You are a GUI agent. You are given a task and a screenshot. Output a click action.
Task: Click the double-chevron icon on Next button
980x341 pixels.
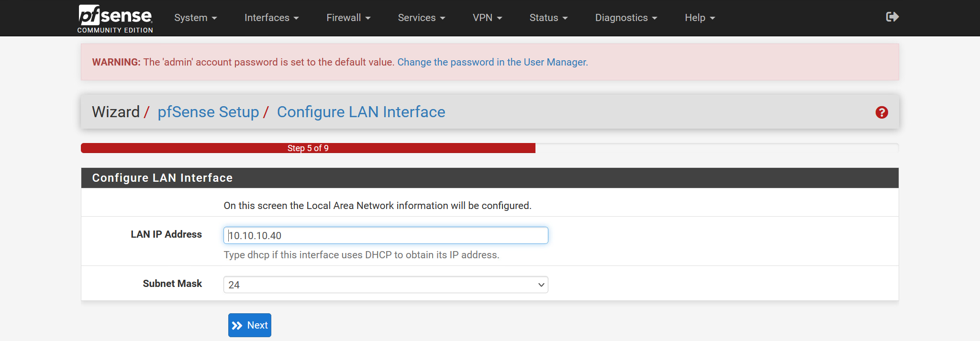pyautogui.click(x=237, y=326)
